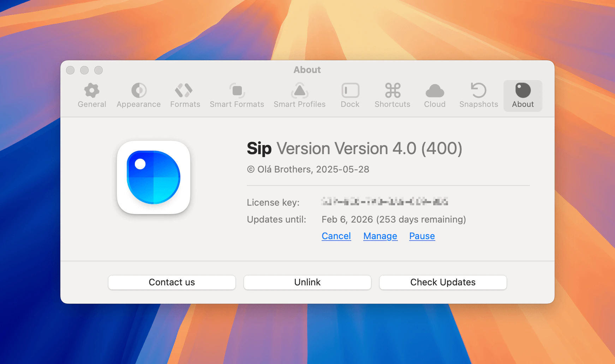The image size is (615, 364).
Task: Click the About window title text
Action: point(307,70)
